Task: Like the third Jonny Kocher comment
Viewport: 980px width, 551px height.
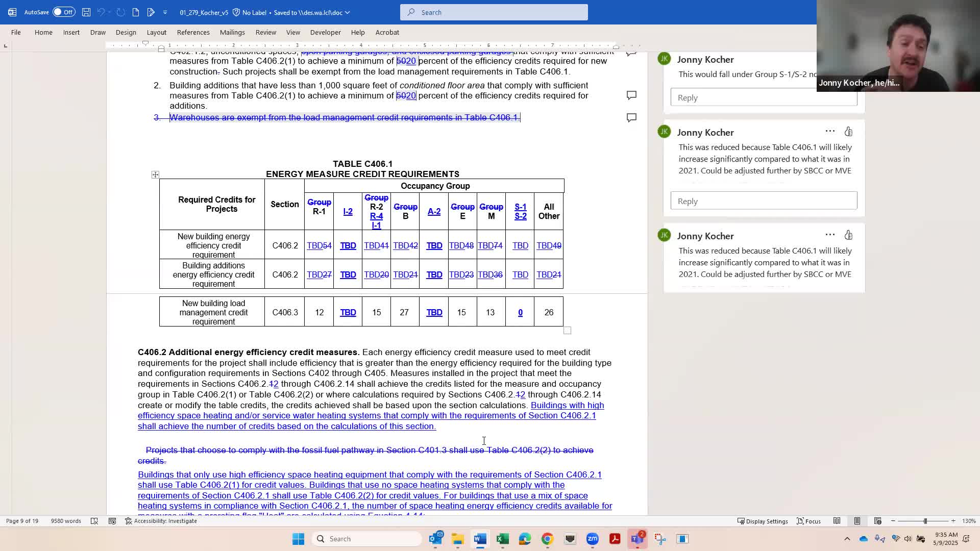Action: [848, 235]
